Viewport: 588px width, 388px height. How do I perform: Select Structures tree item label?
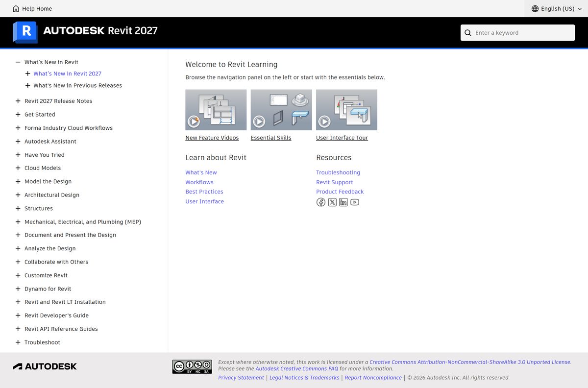39,208
